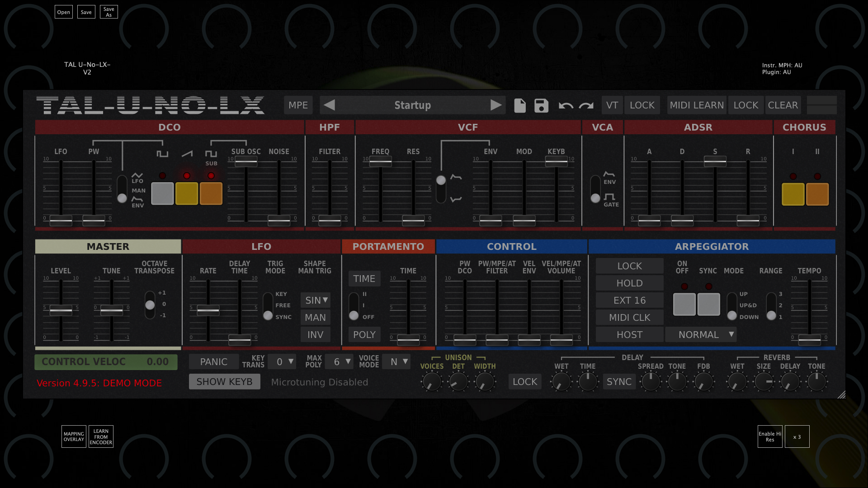Click the PANIC button
The height and width of the screenshot is (488, 868).
(214, 362)
